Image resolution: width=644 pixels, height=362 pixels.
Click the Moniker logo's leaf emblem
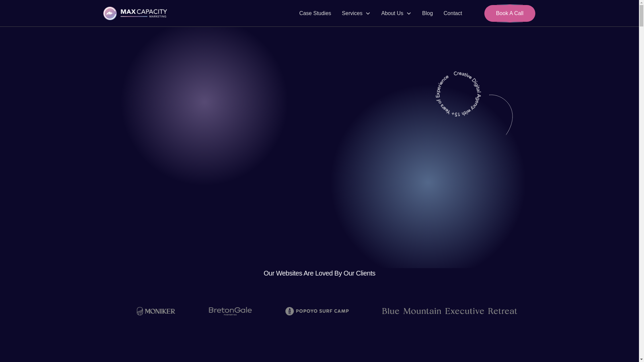140,311
